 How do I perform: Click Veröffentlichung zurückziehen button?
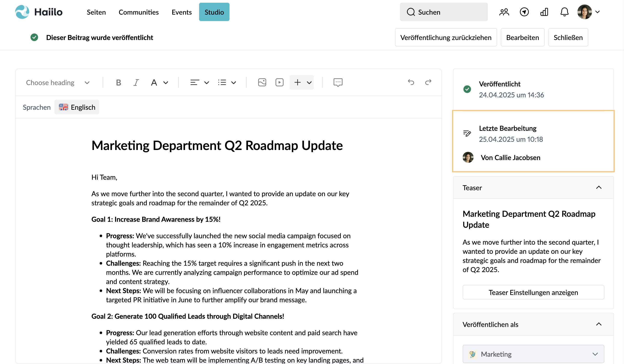point(446,37)
